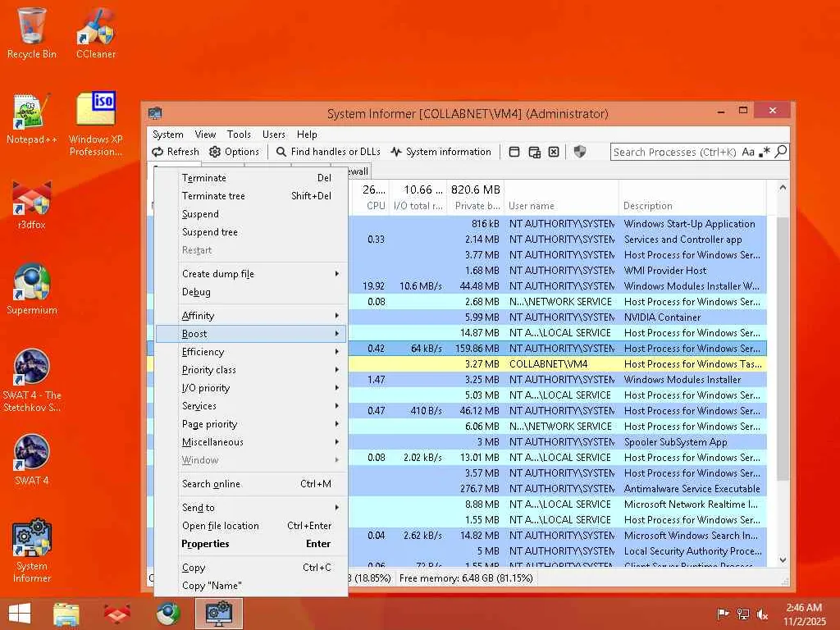This screenshot has width=840, height=630.
Task: Click the search magnifier icon
Action: [x=781, y=152]
